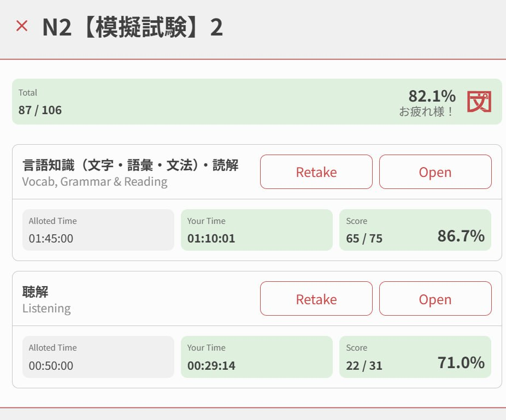Click the 22 / 31 listening score
This screenshot has width=506, height=420.
(364, 365)
